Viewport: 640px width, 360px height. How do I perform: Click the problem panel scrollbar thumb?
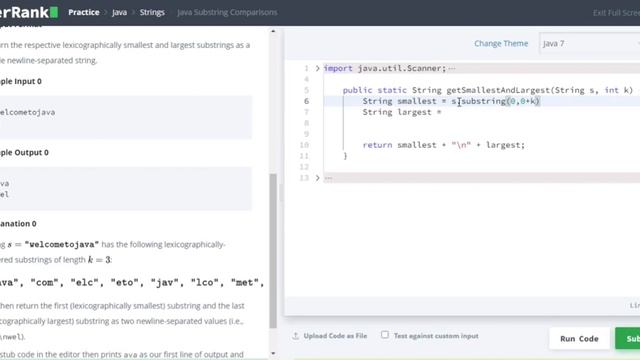point(273,251)
